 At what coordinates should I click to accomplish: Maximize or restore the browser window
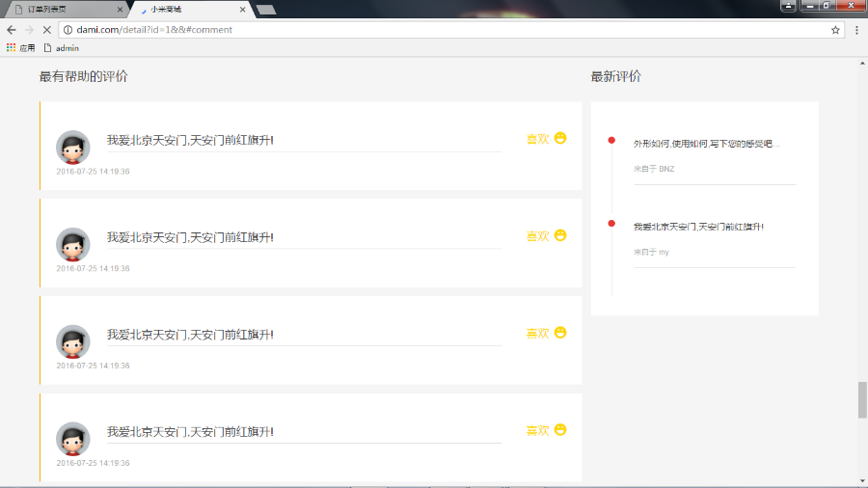pos(827,6)
